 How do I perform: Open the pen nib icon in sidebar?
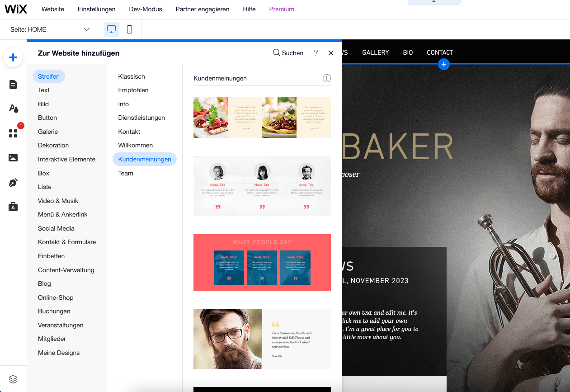pyautogui.click(x=13, y=183)
